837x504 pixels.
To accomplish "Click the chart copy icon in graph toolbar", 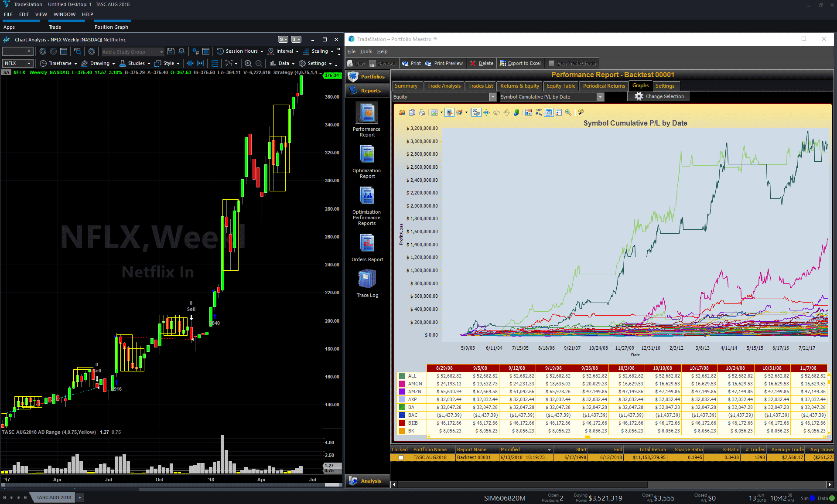I will point(412,112).
